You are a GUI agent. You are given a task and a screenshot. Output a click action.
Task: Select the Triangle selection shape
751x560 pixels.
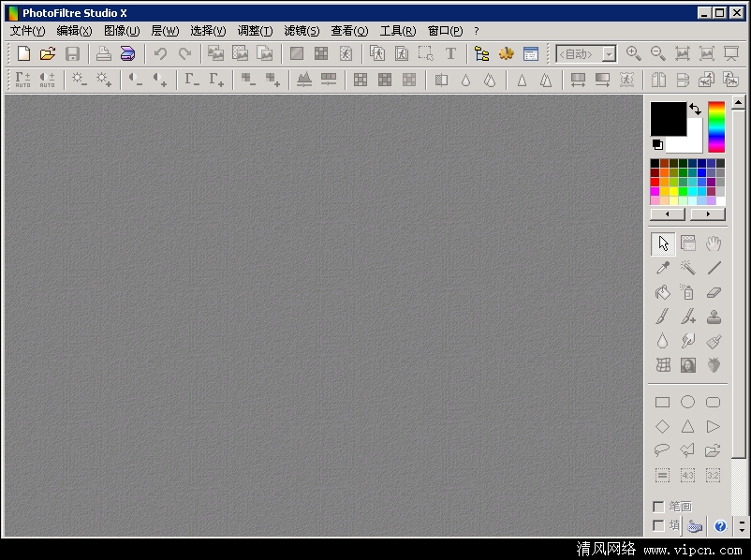click(687, 426)
